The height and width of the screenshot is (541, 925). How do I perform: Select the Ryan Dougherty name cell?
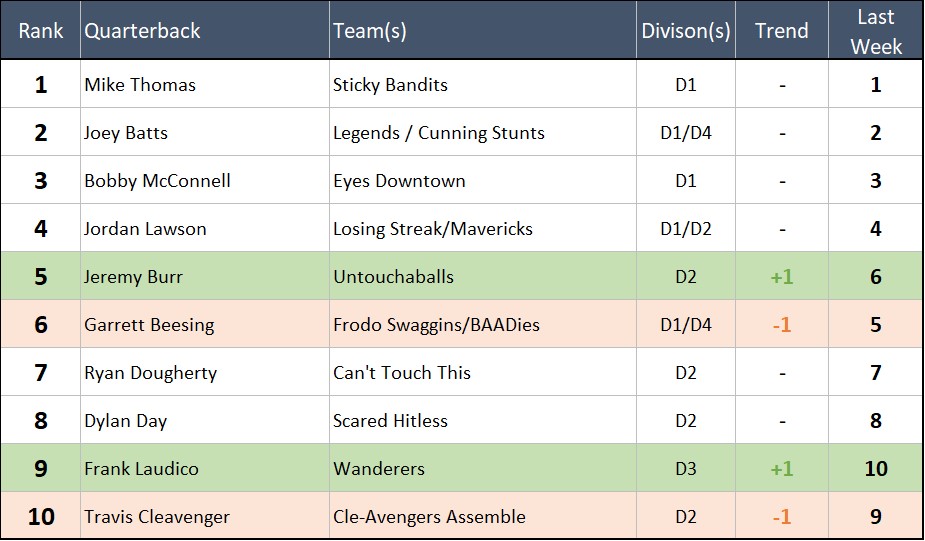point(150,373)
